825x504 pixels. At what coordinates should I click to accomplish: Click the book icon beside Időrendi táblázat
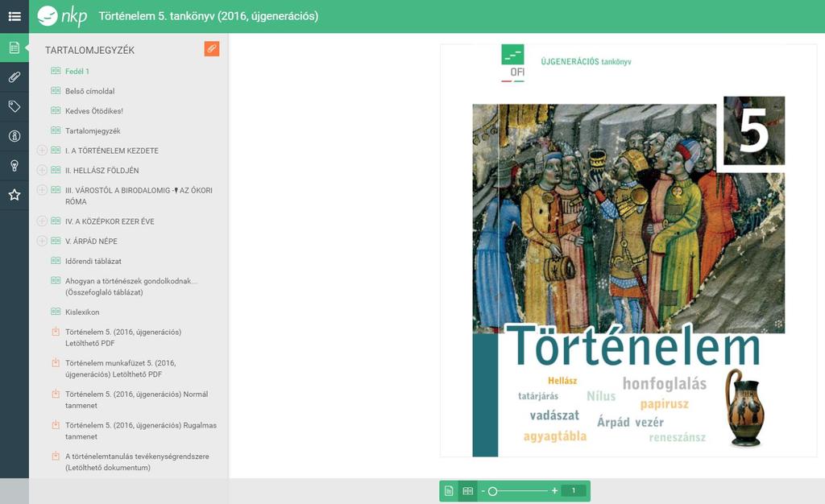click(x=56, y=261)
